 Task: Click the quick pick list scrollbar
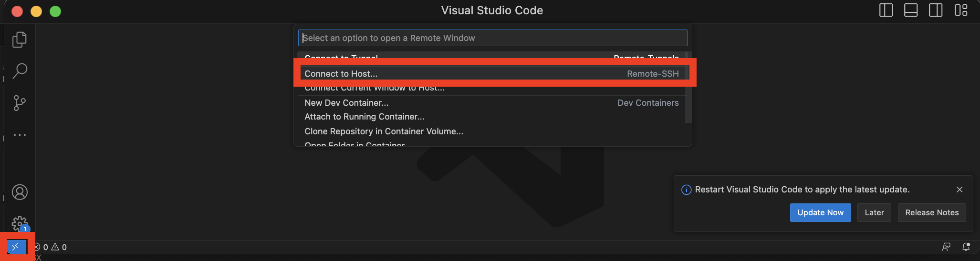click(x=688, y=87)
